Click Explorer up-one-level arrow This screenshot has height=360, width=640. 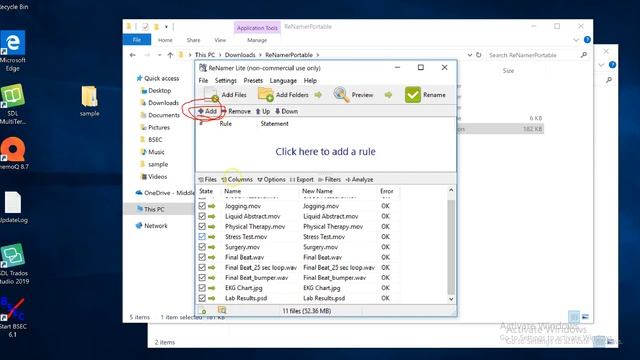tap(170, 55)
